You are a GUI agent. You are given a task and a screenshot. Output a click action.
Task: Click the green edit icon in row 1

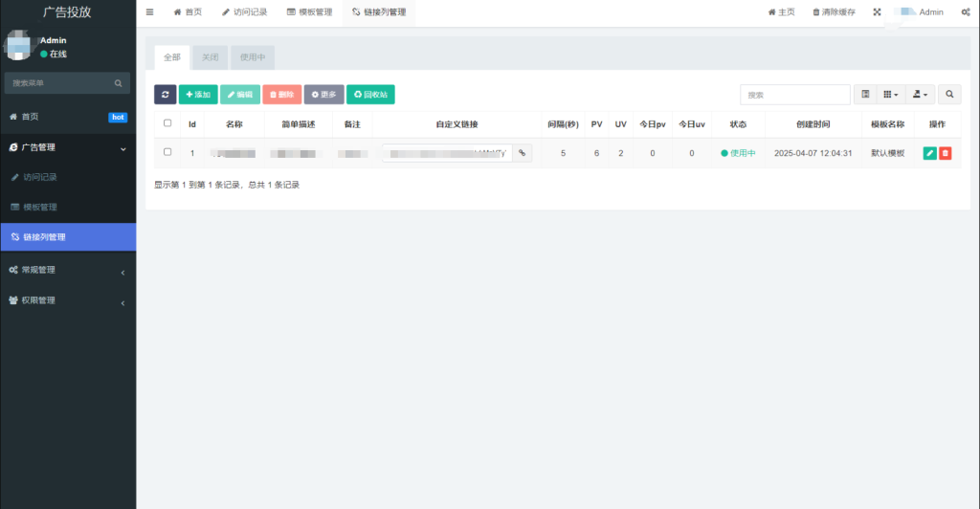click(x=929, y=153)
